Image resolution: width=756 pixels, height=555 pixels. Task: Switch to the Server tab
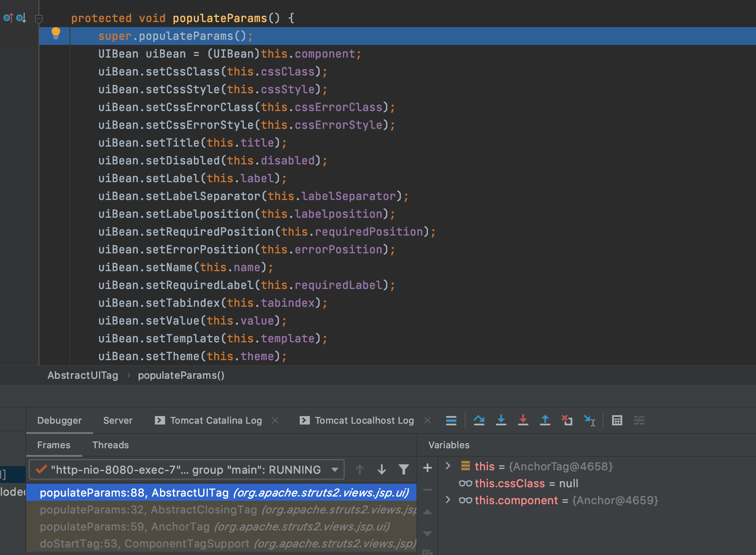click(x=118, y=420)
